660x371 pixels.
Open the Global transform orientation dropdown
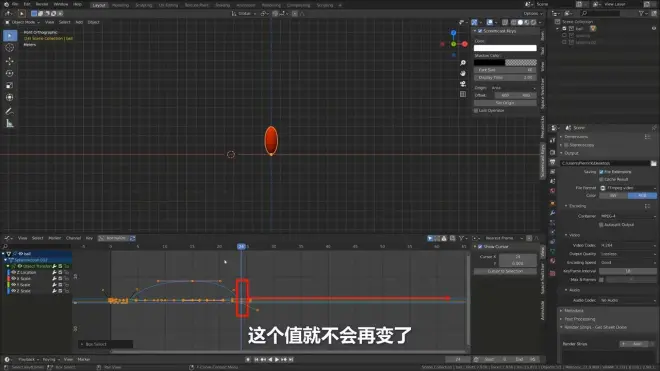(x=244, y=13)
